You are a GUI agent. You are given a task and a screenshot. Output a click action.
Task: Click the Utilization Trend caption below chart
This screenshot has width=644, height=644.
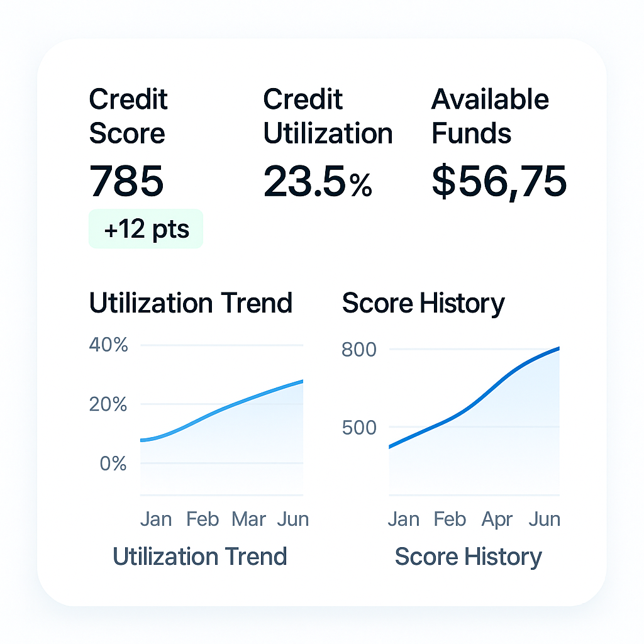[x=199, y=557]
